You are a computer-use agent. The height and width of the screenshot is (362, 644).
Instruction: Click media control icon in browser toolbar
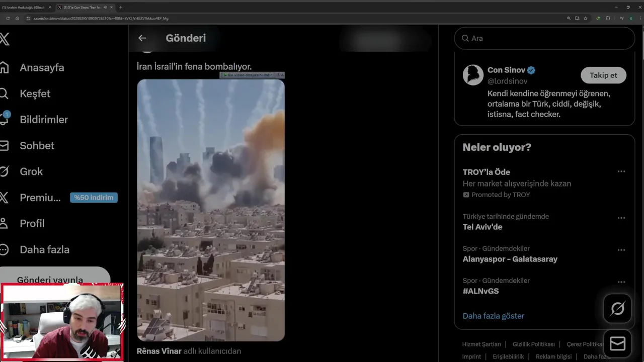(622, 18)
